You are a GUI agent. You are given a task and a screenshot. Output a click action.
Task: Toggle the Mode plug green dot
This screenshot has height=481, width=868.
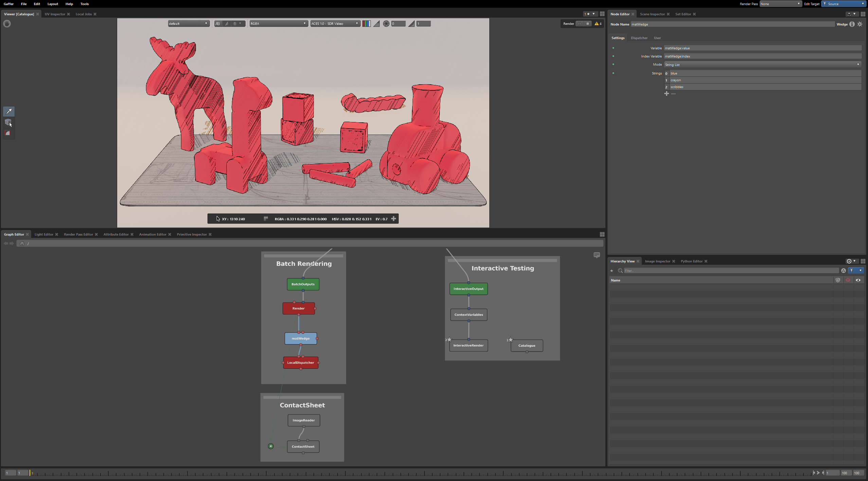tap(613, 64)
